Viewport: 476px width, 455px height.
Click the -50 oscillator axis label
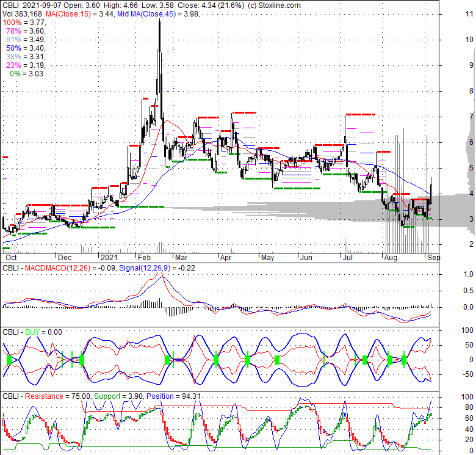[x=468, y=374]
